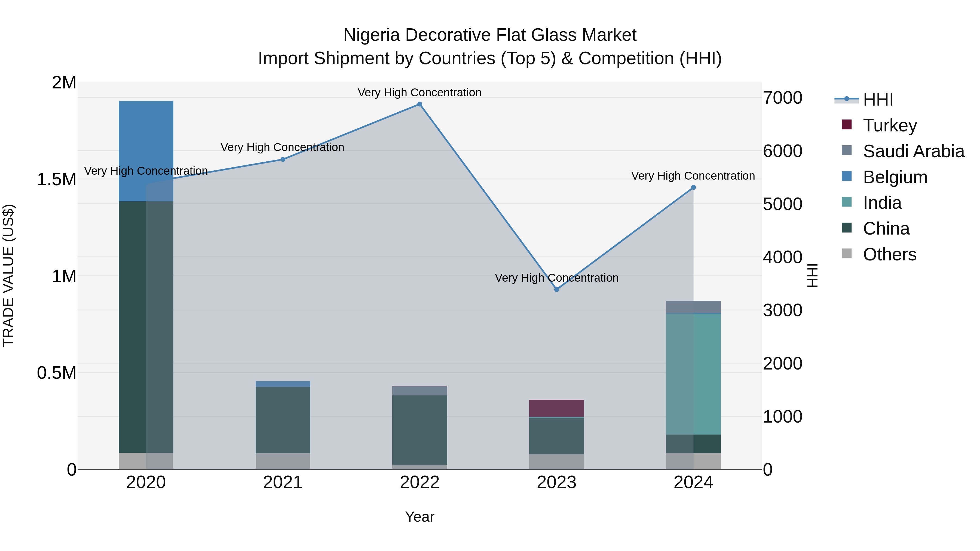Click the HHI data point for 2024
Image resolution: width=980 pixels, height=551 pixels.
pos(693,187)
